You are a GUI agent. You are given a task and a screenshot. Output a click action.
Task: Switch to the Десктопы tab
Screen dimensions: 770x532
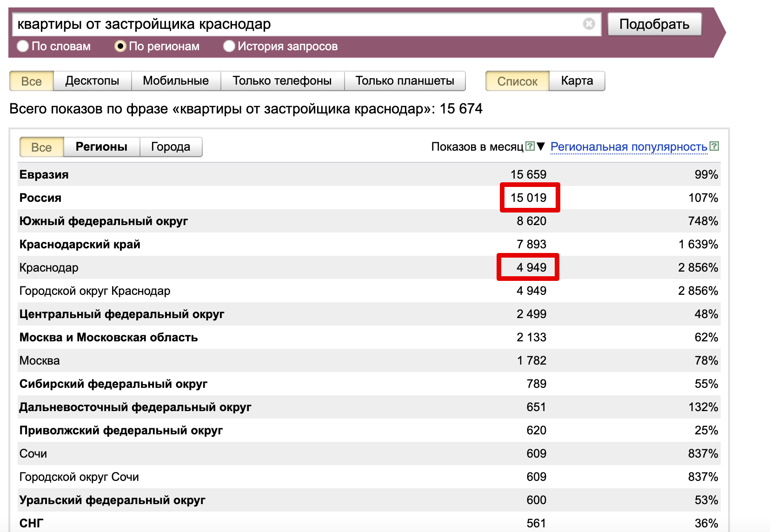93,81
